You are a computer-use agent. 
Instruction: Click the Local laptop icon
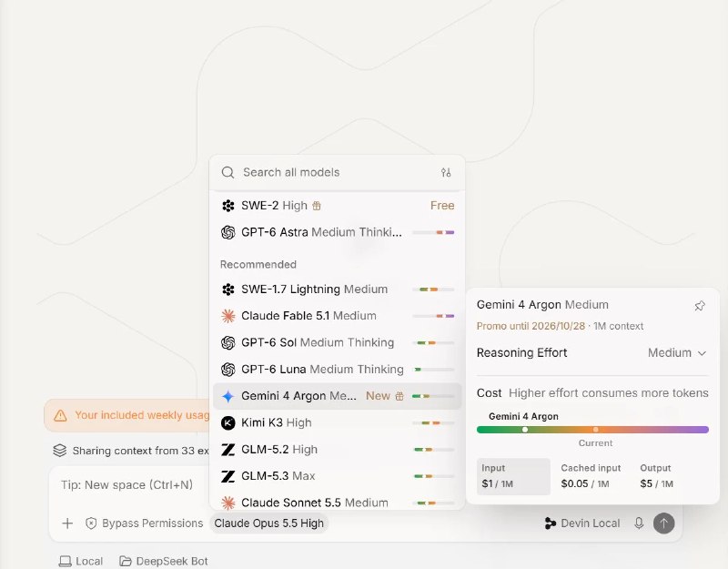tap(65, 561)
